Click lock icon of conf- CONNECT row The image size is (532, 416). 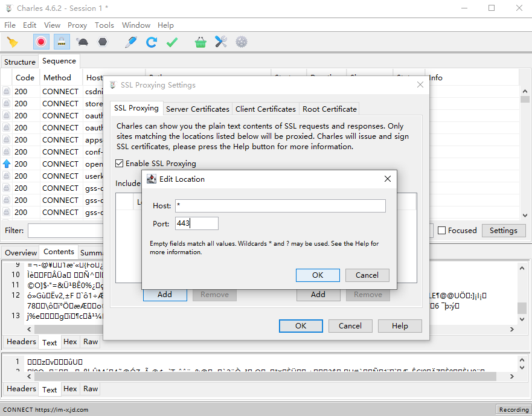(6, 152)
